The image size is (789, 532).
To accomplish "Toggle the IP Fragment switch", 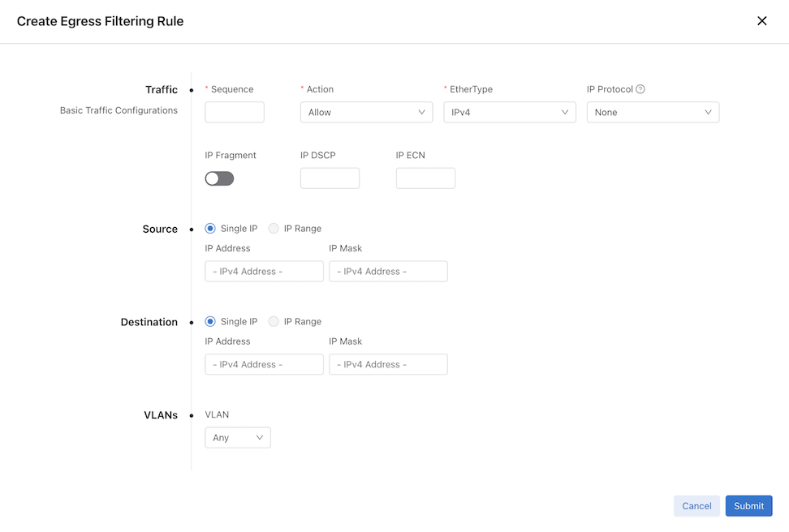I will click(x=219, y=178).
